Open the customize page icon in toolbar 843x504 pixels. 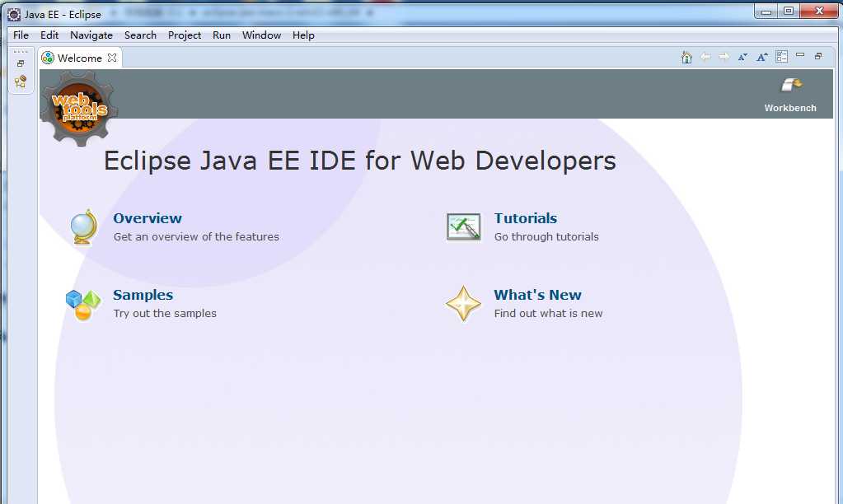(x=782, y=57)
